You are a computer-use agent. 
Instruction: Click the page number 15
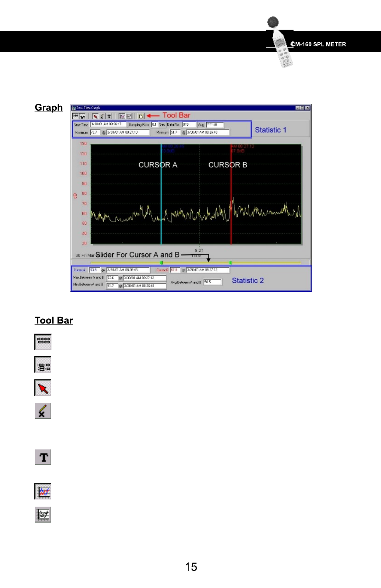point(191,567)
